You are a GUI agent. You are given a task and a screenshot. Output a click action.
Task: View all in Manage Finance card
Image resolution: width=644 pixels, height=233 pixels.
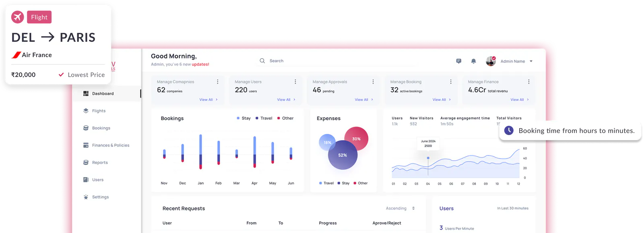[x=520, y=100]
